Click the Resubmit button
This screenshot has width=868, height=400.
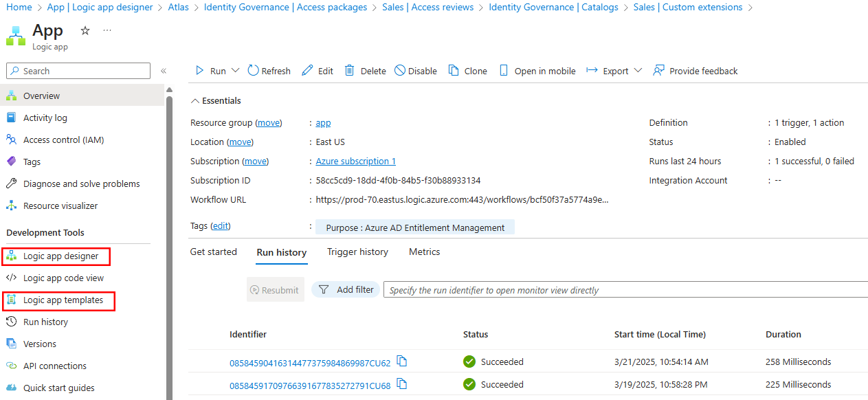point(276,290)
